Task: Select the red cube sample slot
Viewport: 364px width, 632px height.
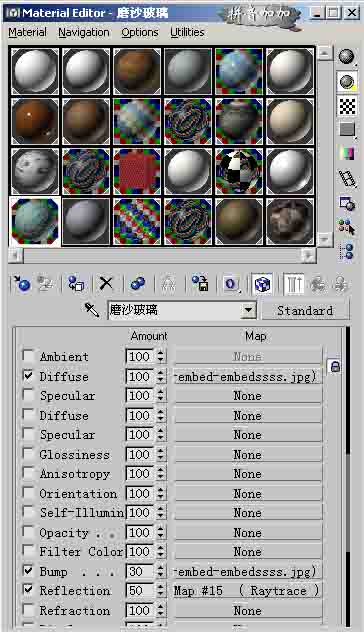Action: [x=137, y=172]
